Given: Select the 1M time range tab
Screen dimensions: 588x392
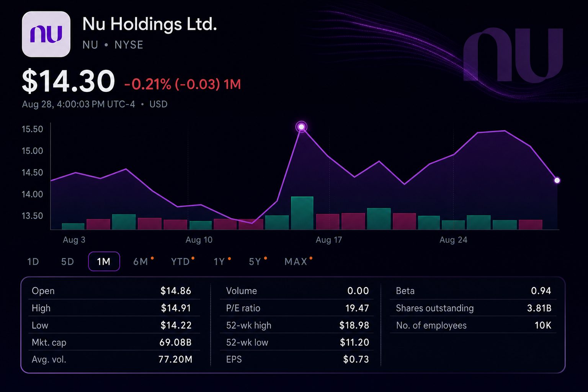Looking at the screenshot, I should pyautogui.click(x=104, y=261).
